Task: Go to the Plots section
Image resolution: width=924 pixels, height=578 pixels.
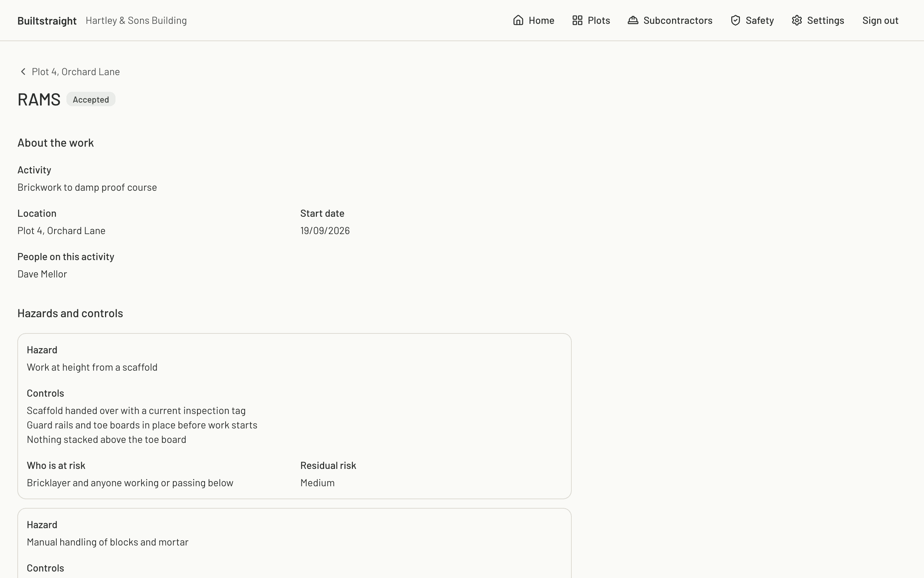Action: [591, 20]
